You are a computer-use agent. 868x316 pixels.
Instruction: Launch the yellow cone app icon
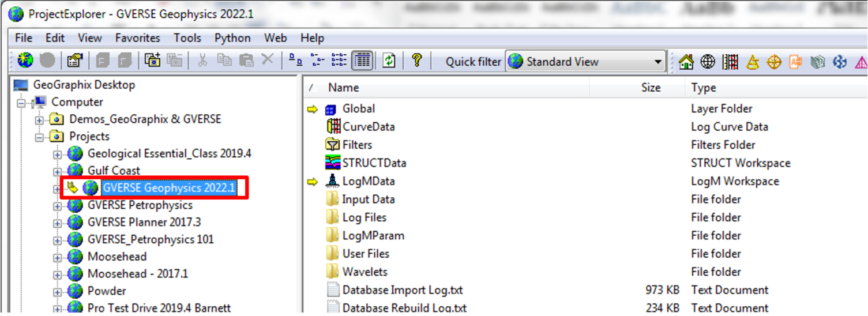[752, 62]
